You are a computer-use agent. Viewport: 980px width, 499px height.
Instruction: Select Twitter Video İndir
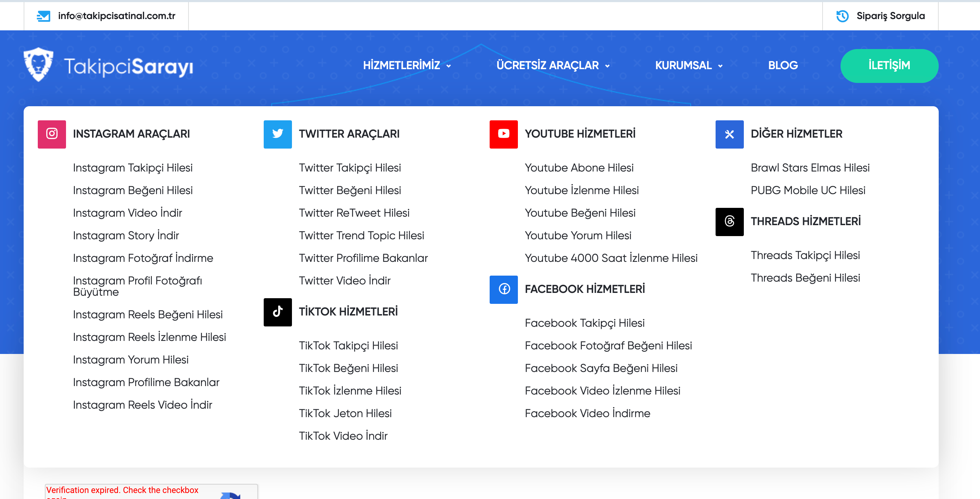coord(345,281)
